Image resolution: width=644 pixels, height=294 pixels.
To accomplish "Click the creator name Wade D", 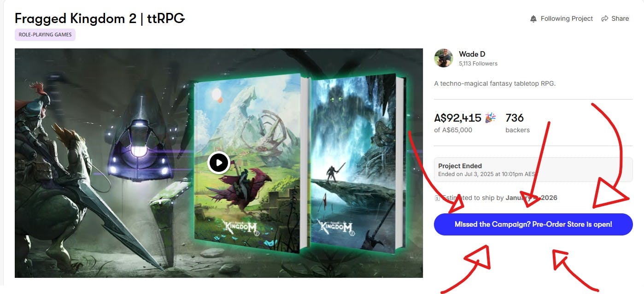I will [x=472, y=54].
